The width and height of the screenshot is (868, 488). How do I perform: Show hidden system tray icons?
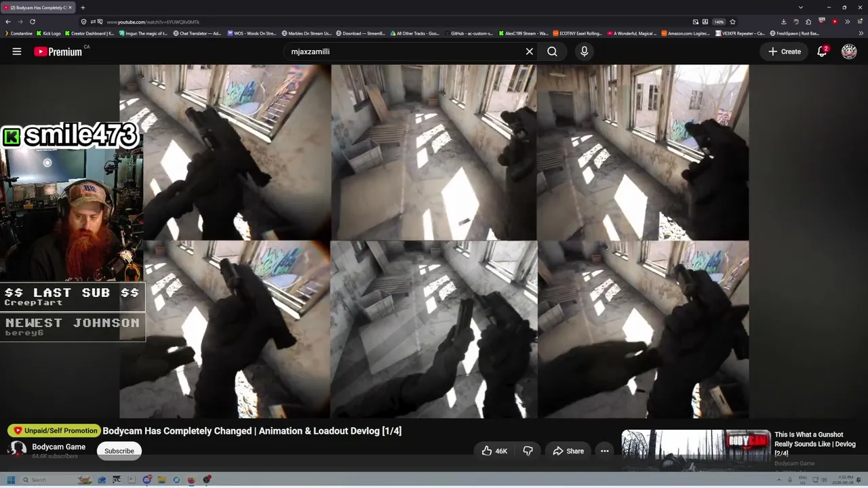click(x=778, y=480)
